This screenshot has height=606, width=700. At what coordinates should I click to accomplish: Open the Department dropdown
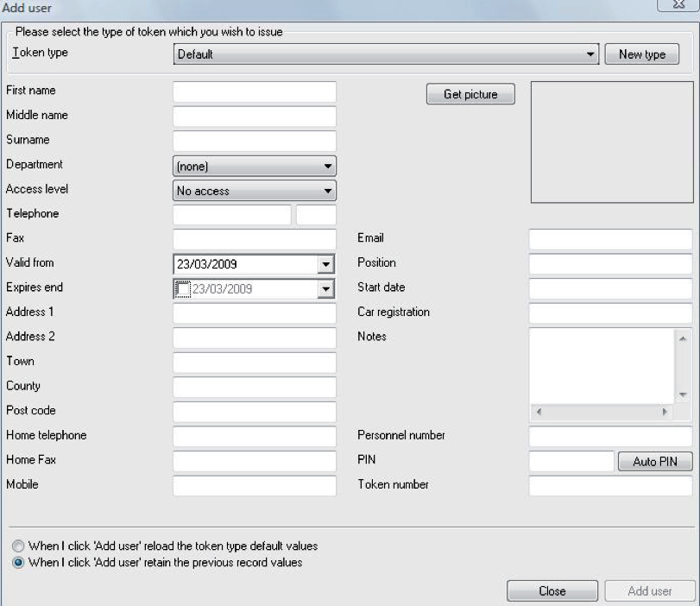[x=326, y=164]
